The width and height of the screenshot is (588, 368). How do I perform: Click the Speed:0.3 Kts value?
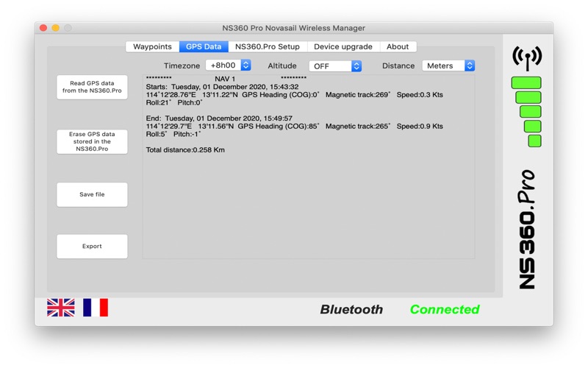pyautogui.click(x=420, y=95)
